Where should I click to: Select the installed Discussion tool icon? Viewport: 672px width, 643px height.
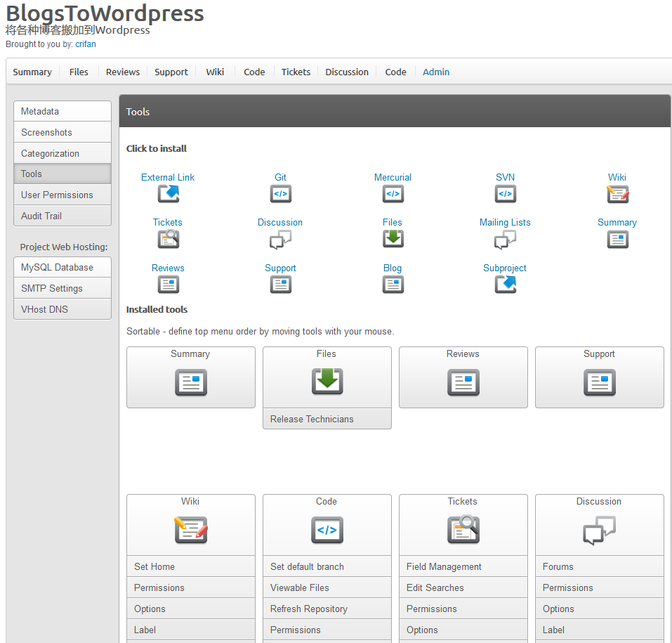coord(600,531)
